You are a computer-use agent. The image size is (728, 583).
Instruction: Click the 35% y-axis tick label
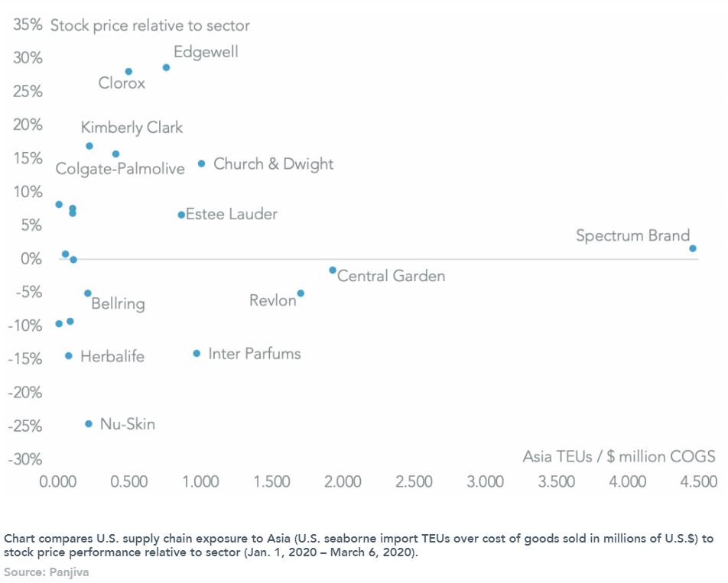pos(27,25)
